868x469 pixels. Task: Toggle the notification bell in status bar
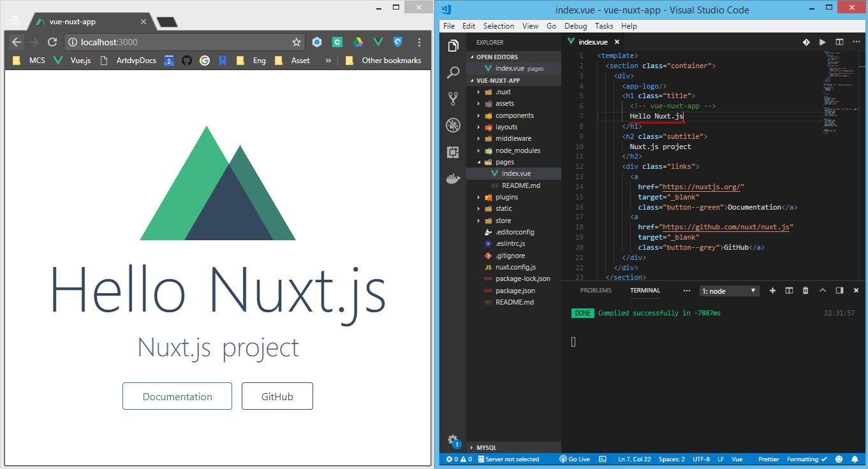click(x=855, y=459)
